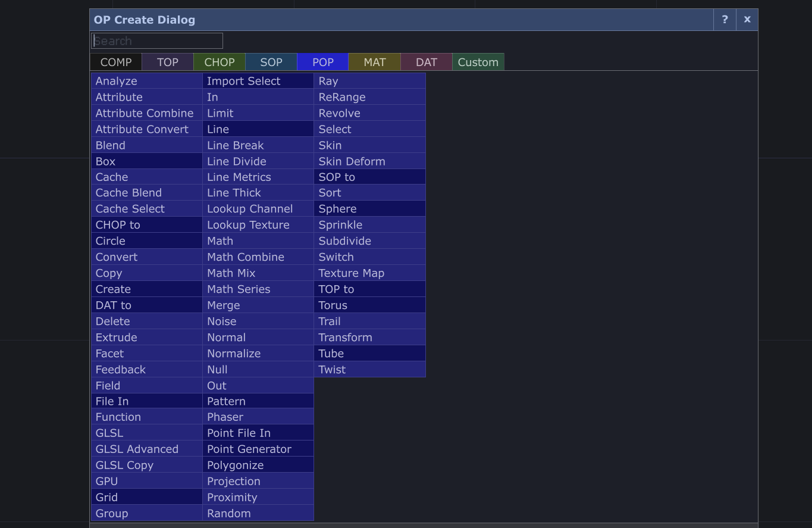Close the OP Create Dialog

747,20
